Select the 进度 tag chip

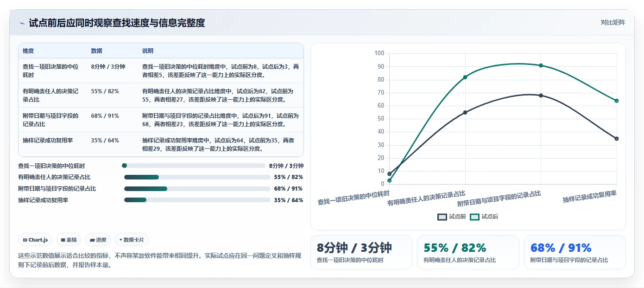98,240
